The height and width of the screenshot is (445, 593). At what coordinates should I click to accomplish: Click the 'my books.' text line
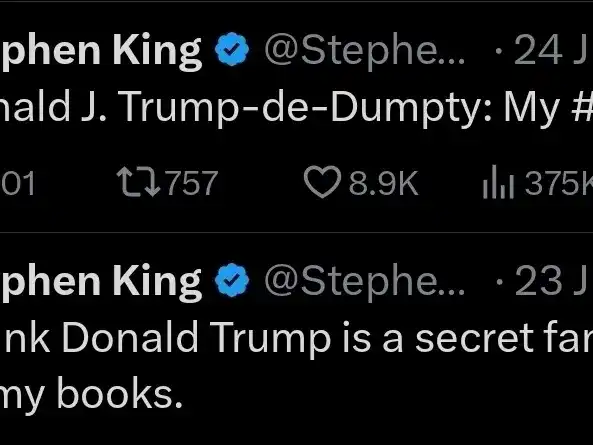(x=91, y=395)
